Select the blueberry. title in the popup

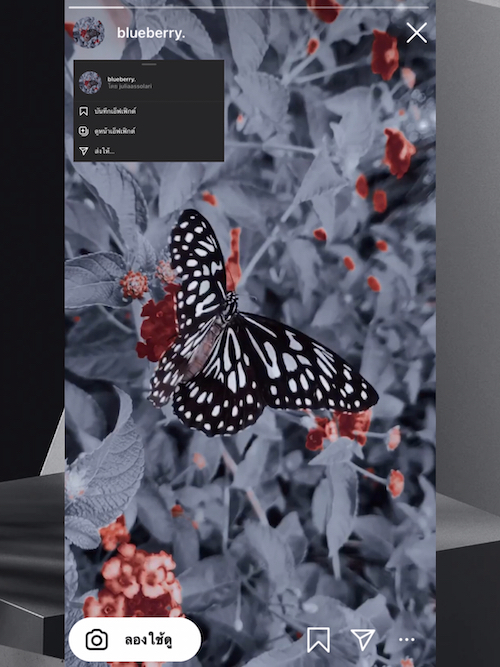[122, 79]
